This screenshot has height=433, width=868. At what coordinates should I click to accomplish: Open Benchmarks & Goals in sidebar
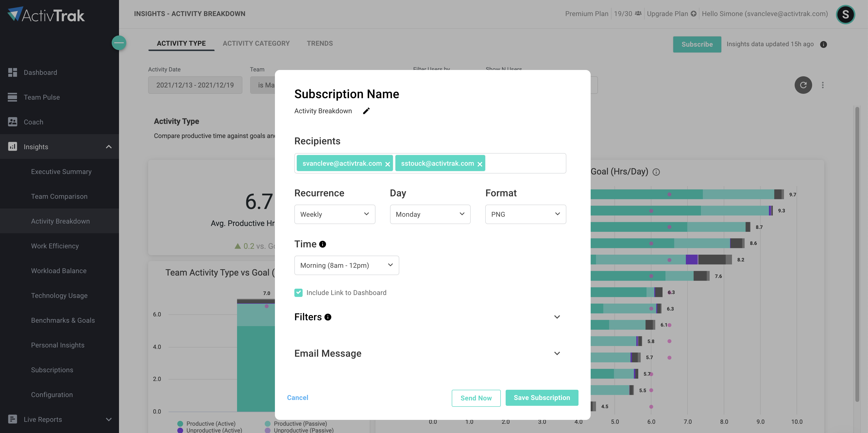(63, 320)
